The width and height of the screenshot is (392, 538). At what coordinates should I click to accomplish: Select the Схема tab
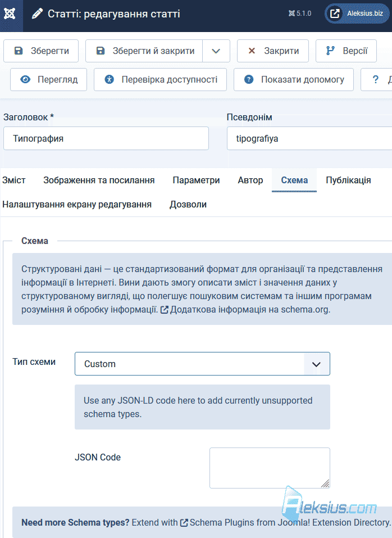coord(294,180)
